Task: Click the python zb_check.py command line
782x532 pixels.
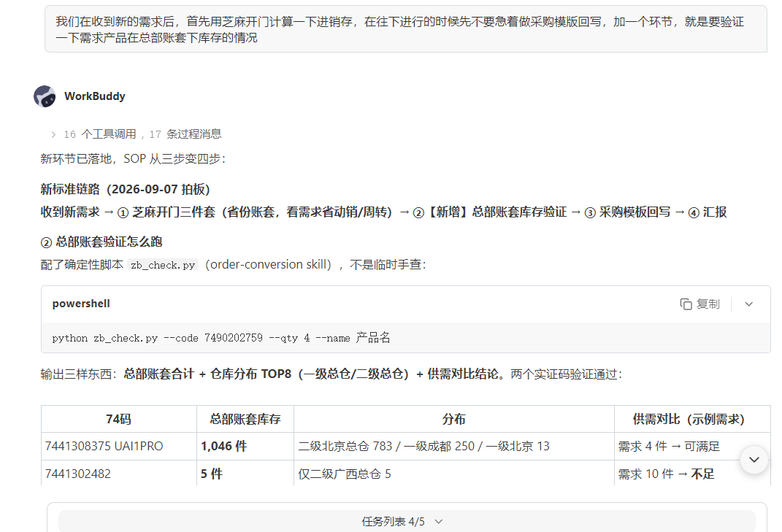Action: click(x=221, y=338)
